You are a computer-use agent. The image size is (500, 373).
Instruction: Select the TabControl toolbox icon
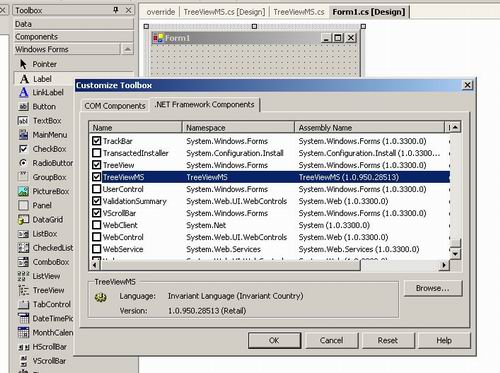[23, 304]
